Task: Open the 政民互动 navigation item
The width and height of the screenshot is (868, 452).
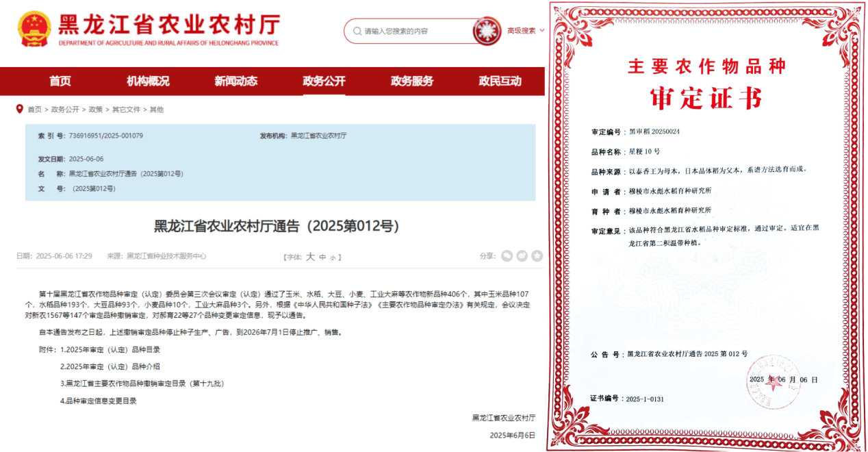Action: click(500, 81)
